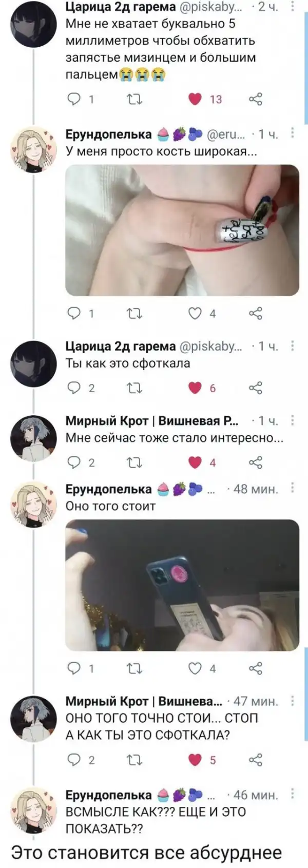The width and height of the screenshot is (308, 868).
Task: Share the 'Оно того стоит' photo tweet
Action: coord(256,668)
